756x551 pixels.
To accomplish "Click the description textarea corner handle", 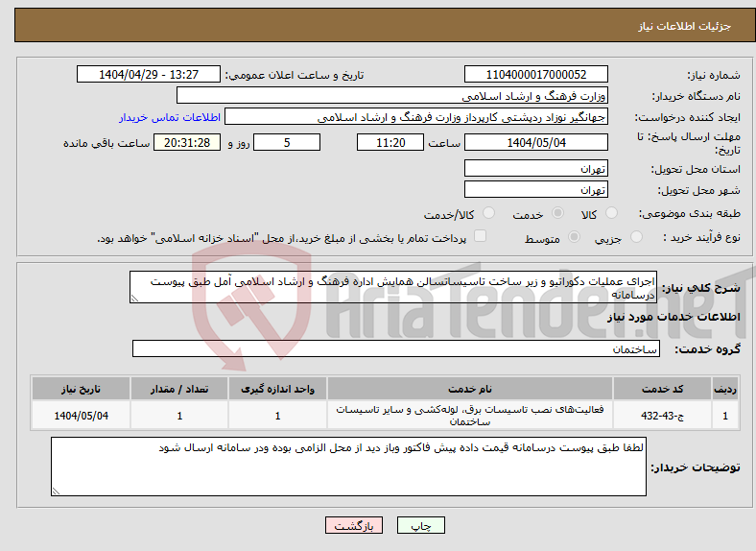I will pos(134,299).
